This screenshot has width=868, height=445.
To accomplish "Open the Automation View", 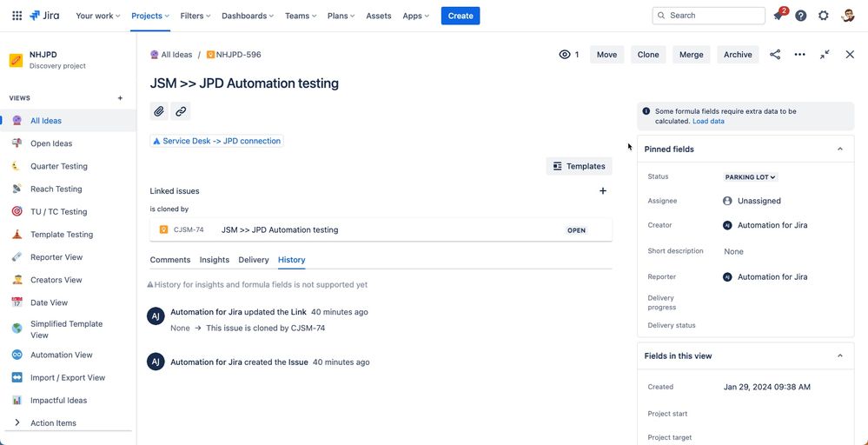I will point(68,355).
